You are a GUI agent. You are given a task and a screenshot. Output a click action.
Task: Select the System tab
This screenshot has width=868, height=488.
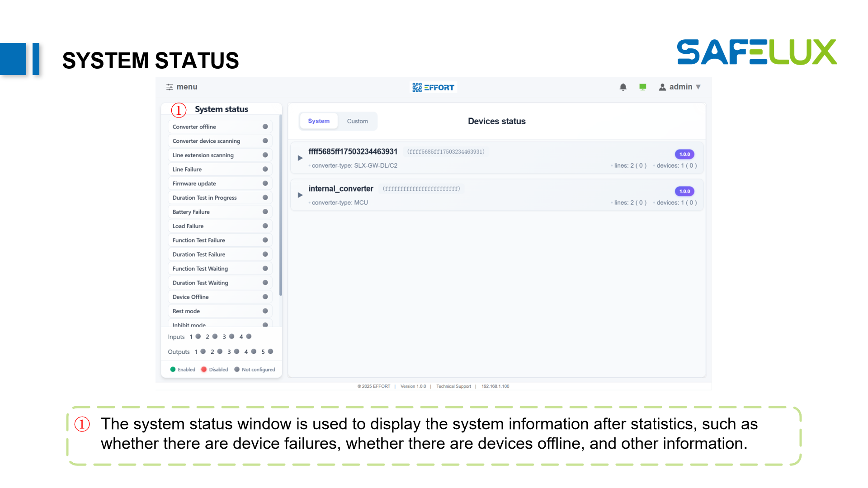click(319, 121)
